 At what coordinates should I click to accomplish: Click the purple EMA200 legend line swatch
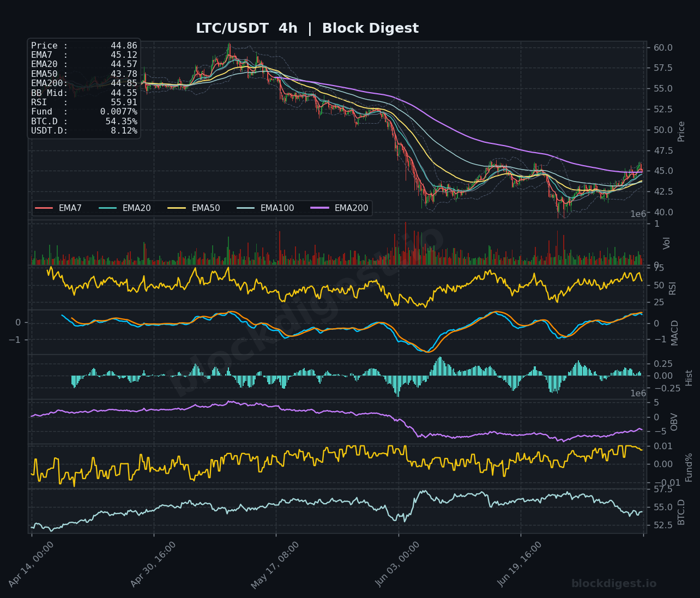click(321, 208)
